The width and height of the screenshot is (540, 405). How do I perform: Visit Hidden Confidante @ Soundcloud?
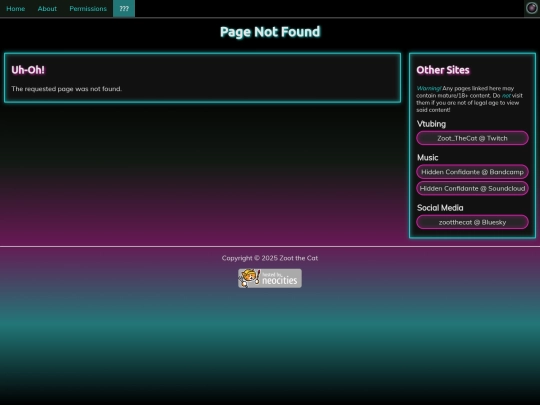472,188
